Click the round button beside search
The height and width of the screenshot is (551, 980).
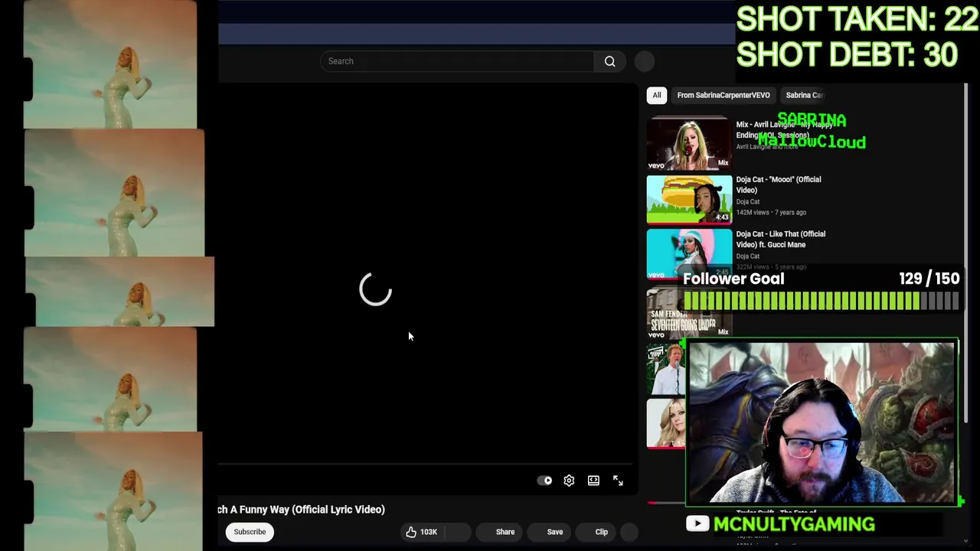[x=645, y=61]
